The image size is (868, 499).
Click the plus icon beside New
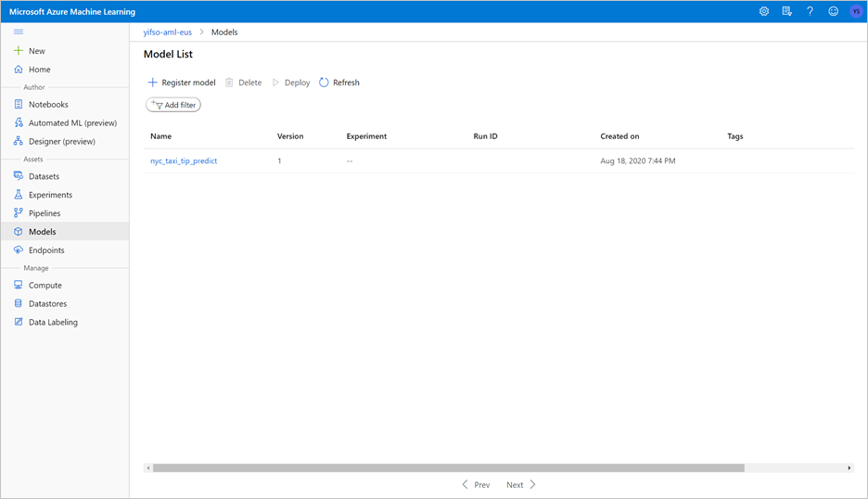click(x=19, y=51)
